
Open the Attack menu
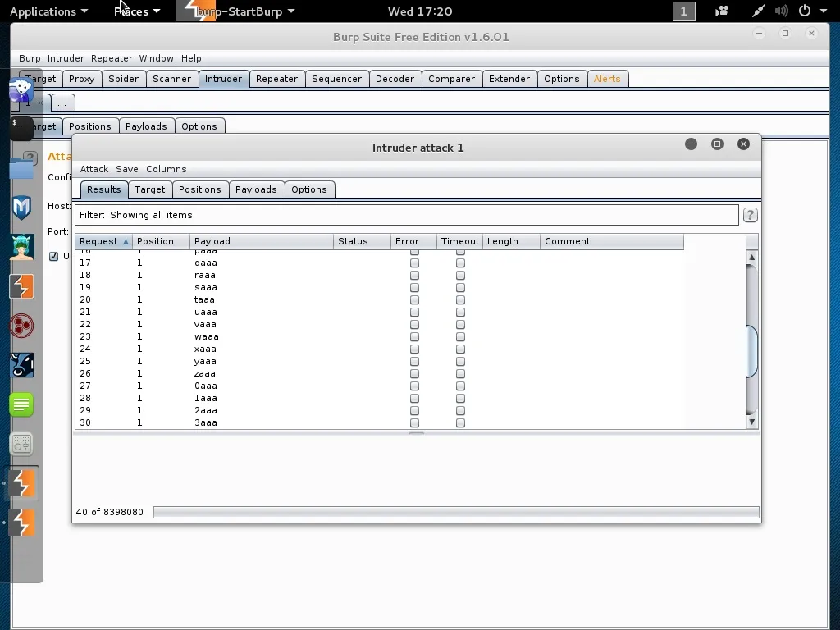94,169
